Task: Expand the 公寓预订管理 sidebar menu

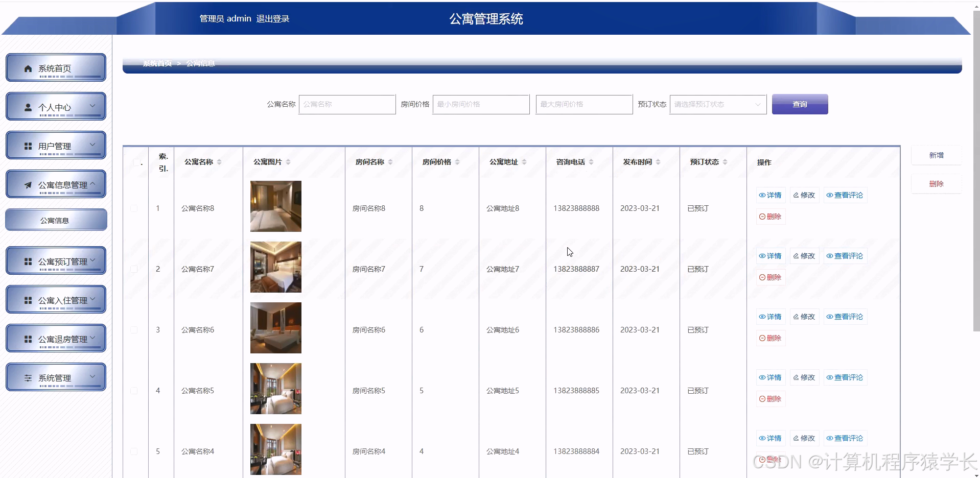Action: coord(56,260)
